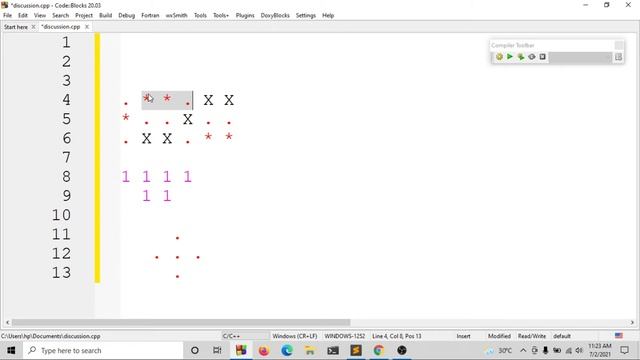The height and width of the screenshot is (360, 640).
Task: Open Cortana circle icon on taskbar
Action: pyautogui.click(x=195, y=350)
